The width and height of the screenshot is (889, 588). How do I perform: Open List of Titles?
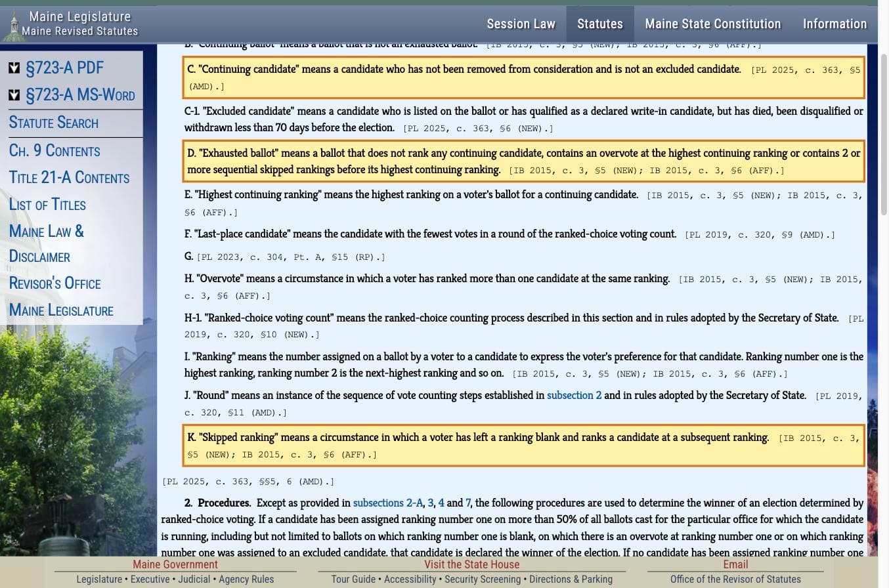pyautogui.click(x=47, y=205)
